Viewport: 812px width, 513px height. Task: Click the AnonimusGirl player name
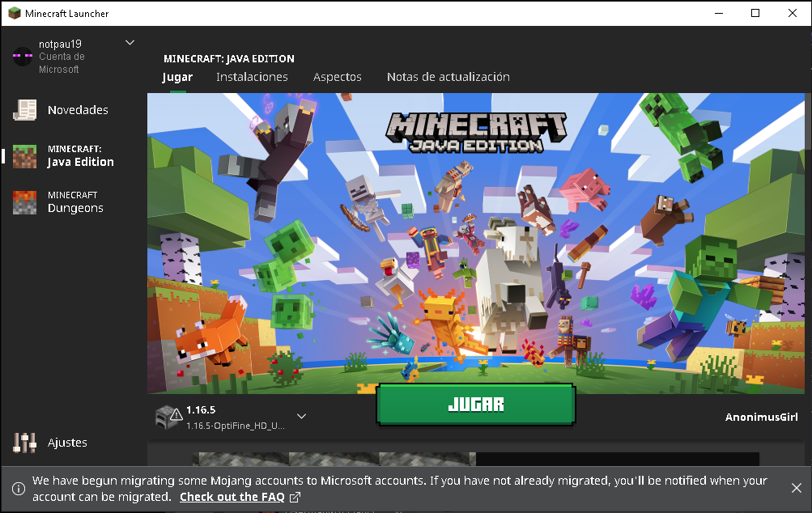click(x=761, y=418)
